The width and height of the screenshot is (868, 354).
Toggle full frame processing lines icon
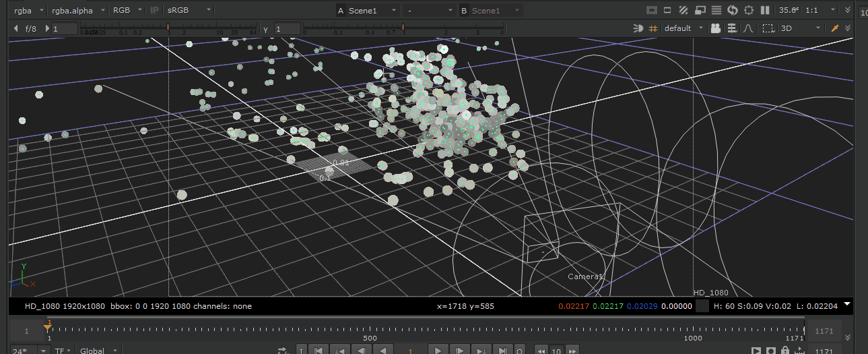click(x=716, y=10)
